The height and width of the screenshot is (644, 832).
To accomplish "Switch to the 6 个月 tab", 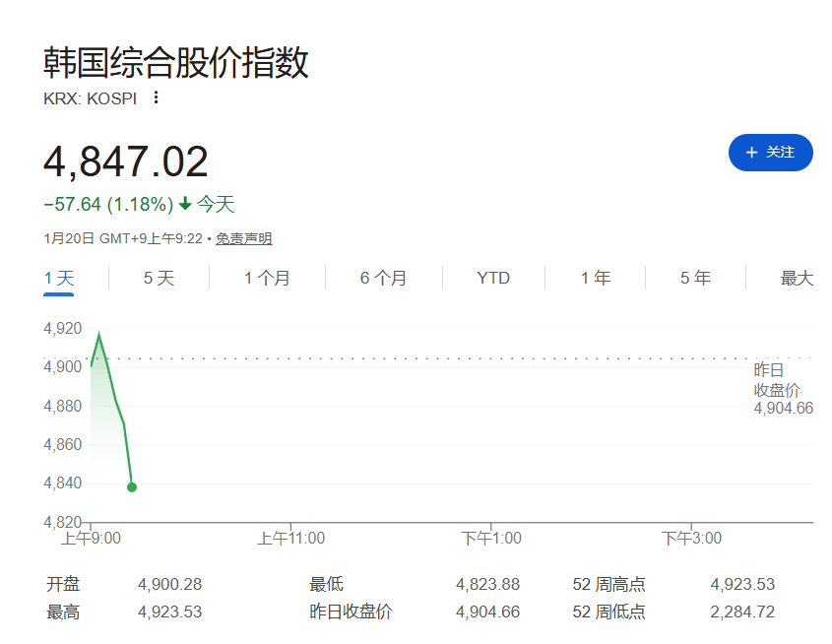I will tap(383, 279).
